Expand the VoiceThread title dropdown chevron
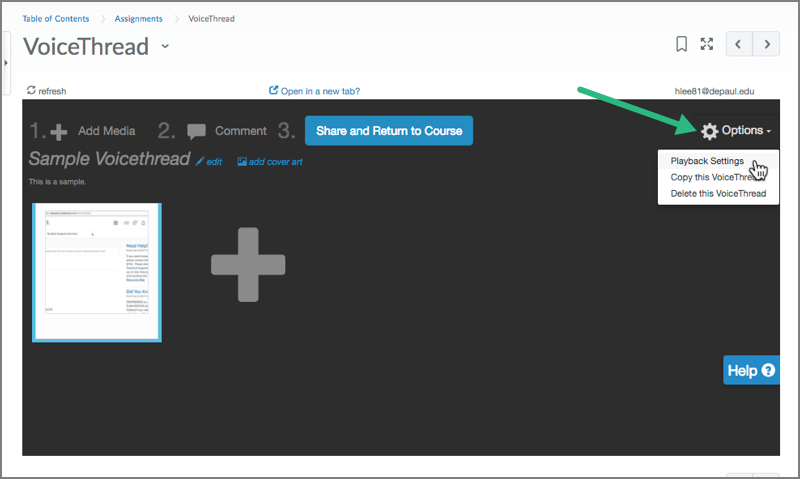800x479 pixels. point(165,46)
